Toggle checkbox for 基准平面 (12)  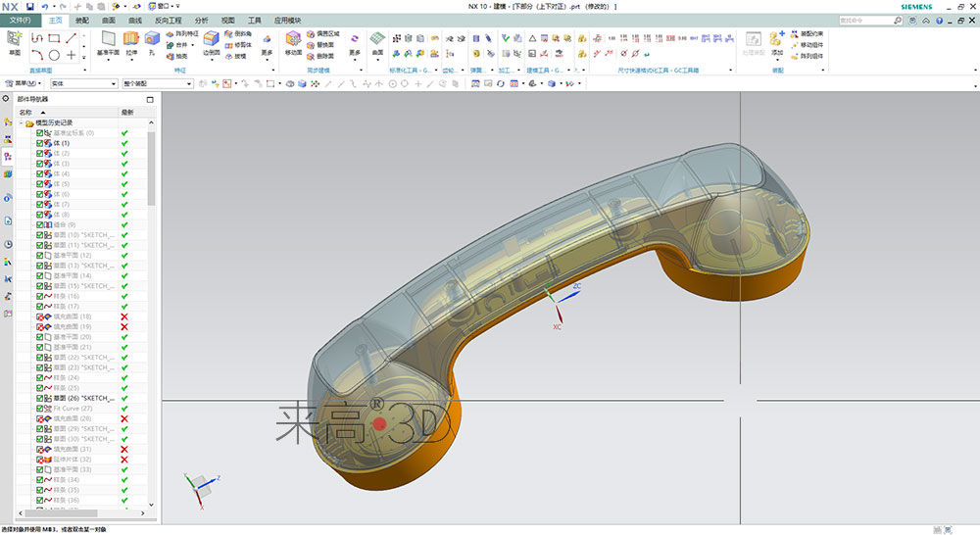click(40, 255)
